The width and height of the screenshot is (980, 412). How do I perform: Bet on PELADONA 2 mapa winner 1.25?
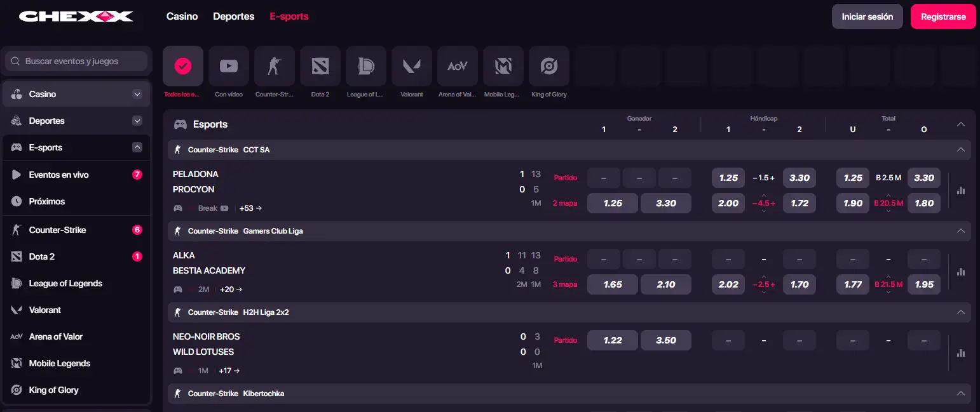(x=613, y=203)
